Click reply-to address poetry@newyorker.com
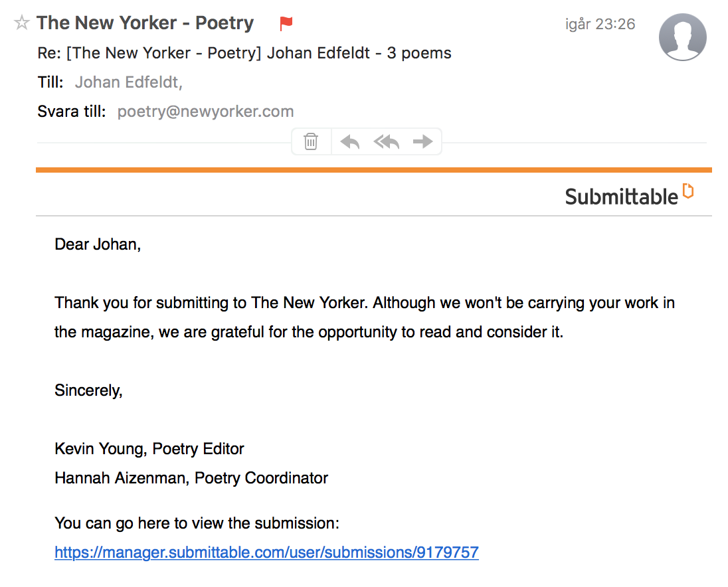Screen dimensions: 728x587 [205, 112]
